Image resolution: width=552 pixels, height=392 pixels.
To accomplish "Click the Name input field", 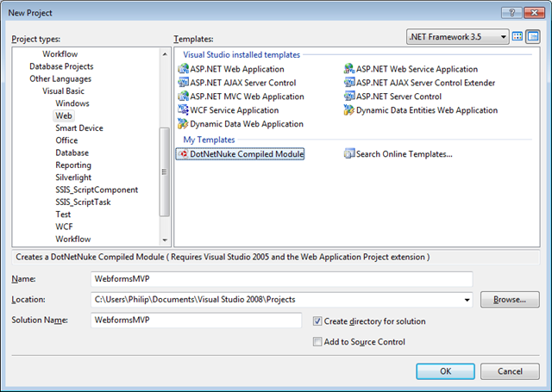I will [x=282, y=279].
